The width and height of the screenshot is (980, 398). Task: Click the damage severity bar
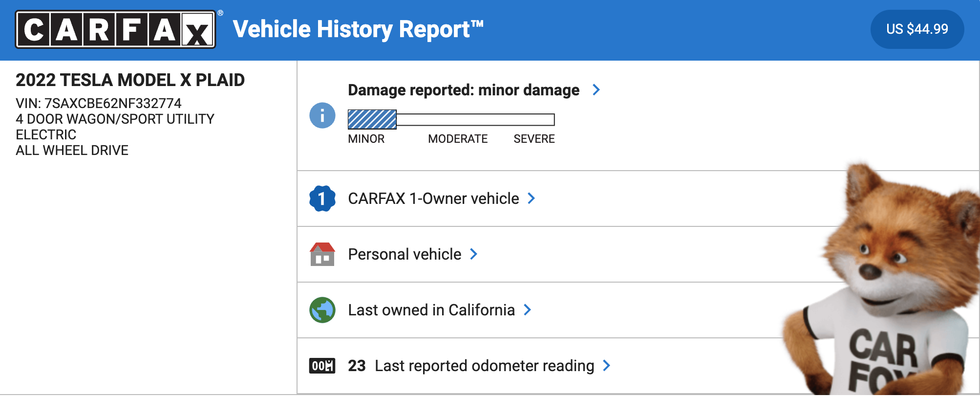(451, 119)
